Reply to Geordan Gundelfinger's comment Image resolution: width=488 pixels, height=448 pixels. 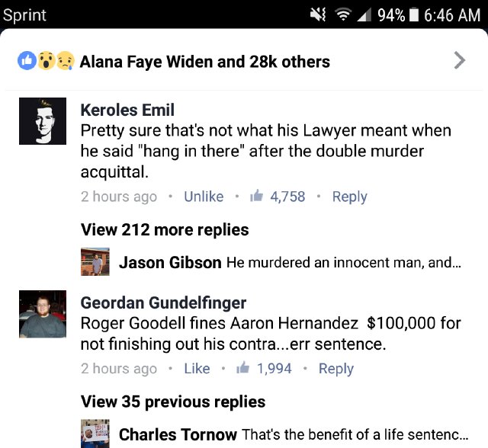[335, 369]
